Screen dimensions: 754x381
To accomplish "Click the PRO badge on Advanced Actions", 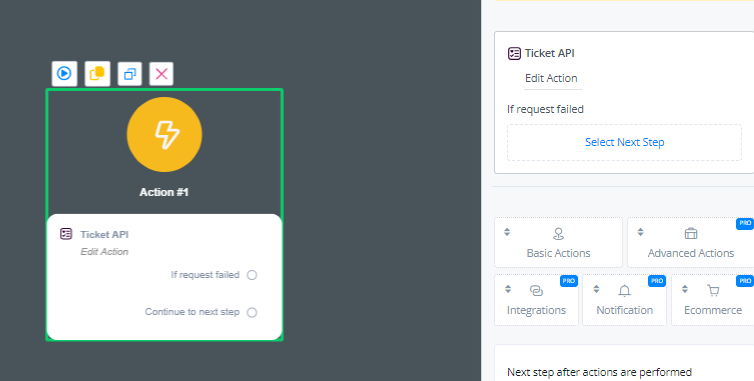I will (745, 223).
